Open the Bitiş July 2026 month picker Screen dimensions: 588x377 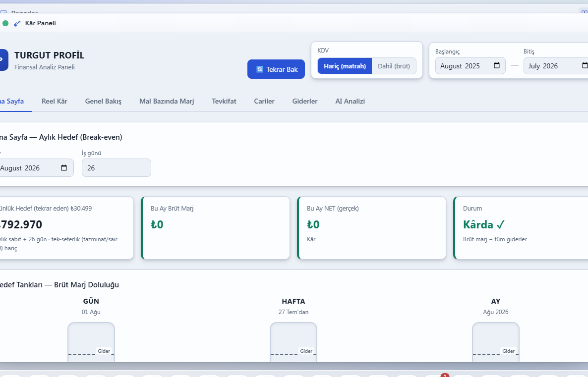pyautogui.click(x=556, y=66)
